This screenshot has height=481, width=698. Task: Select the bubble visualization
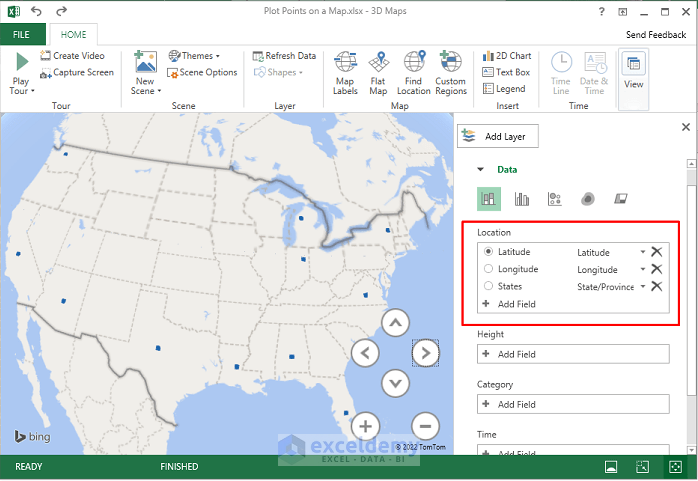(555, 199)
